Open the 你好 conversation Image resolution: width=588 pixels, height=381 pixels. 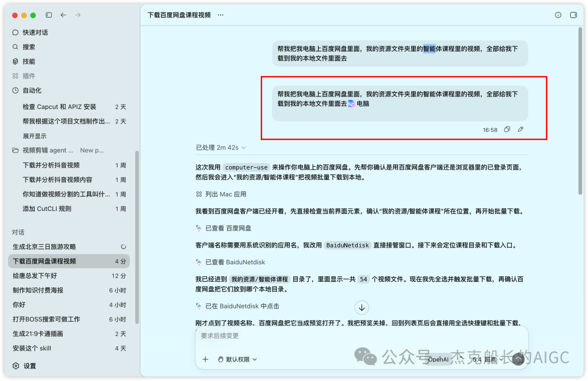point(69,305)
